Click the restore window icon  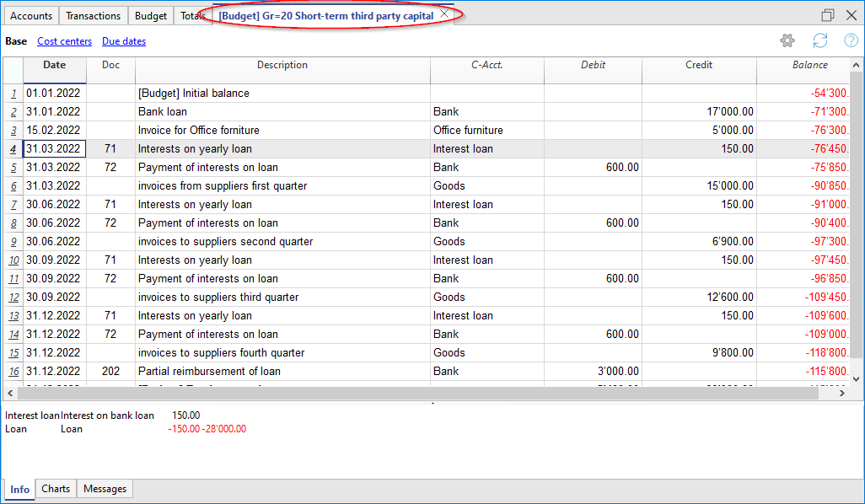[827, 15]
